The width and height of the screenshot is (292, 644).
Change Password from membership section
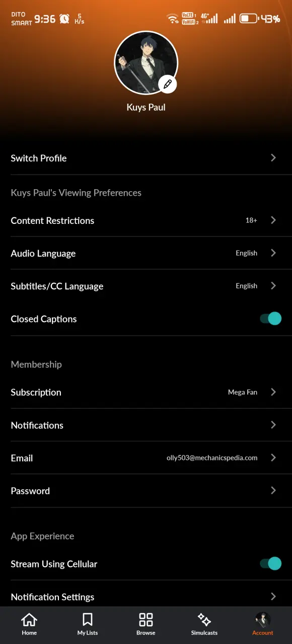tap(146, 491)
